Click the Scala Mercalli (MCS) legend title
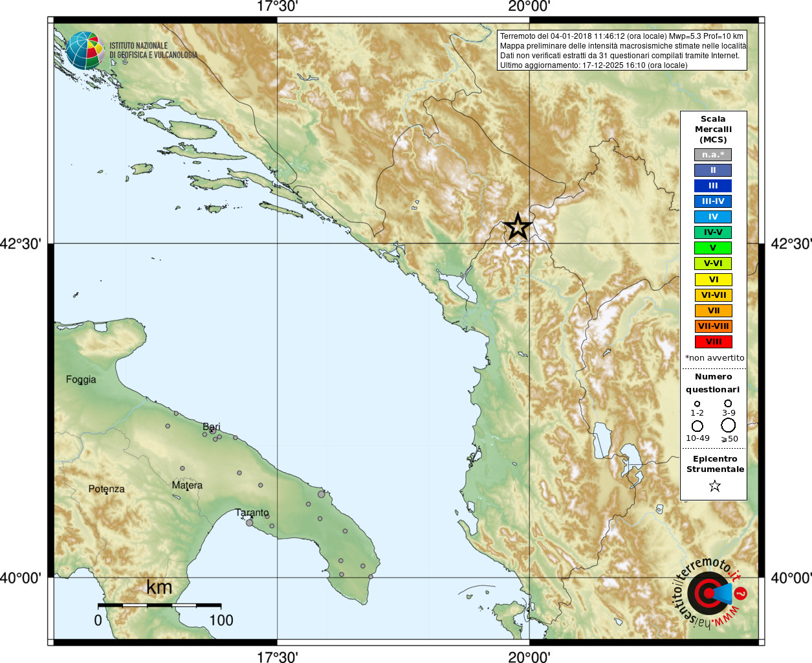Viewport: 812px width, 663px height. (x=713, y=129)
